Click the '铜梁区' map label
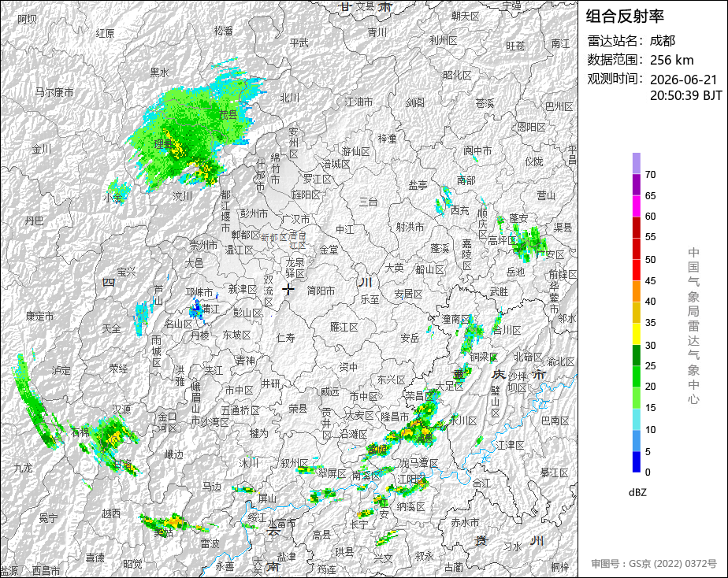 [x=484, y=357]
